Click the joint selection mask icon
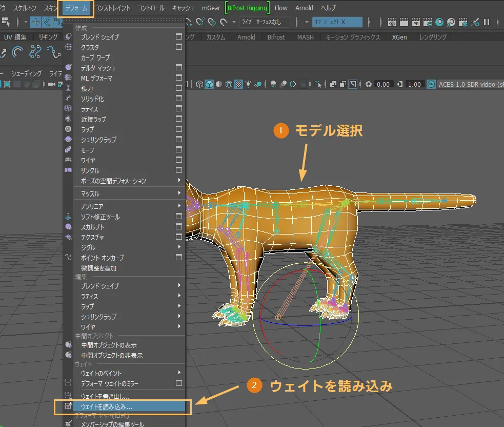Image resolution: width=504 pixels, height=427 pixels. (47, 22)
